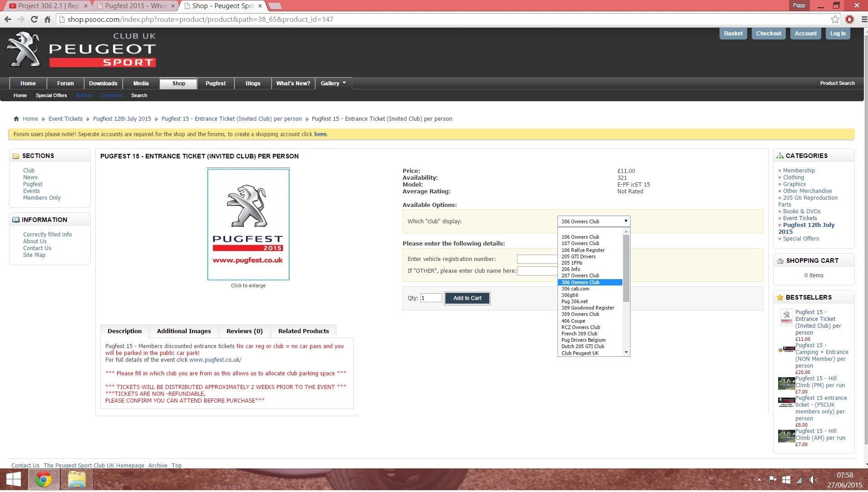Image resolution: width=868 pixels, height=492 pixels.
Task: Open the www.pugfest.co.uk/ description link
Action: tap(215, 360)
